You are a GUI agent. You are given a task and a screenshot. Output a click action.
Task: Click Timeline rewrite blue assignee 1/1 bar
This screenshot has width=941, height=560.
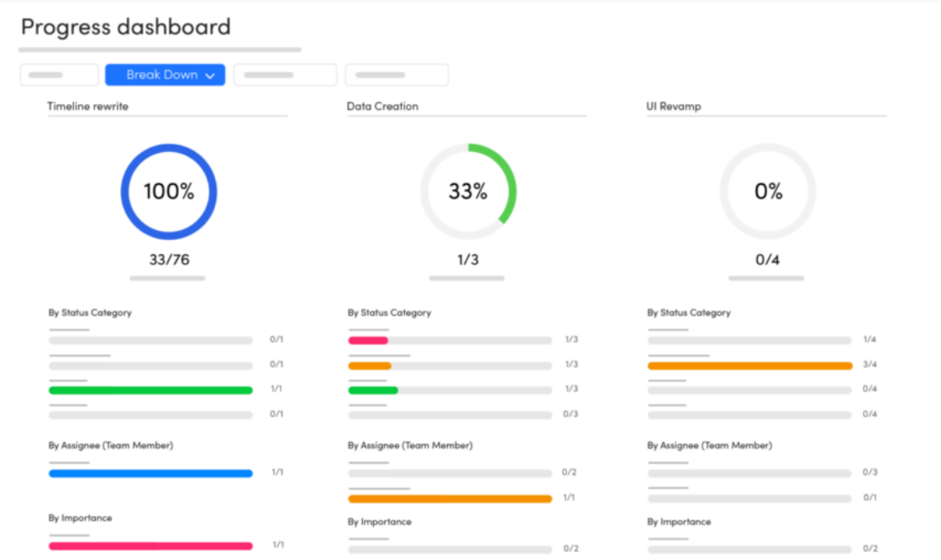[150, 474]
